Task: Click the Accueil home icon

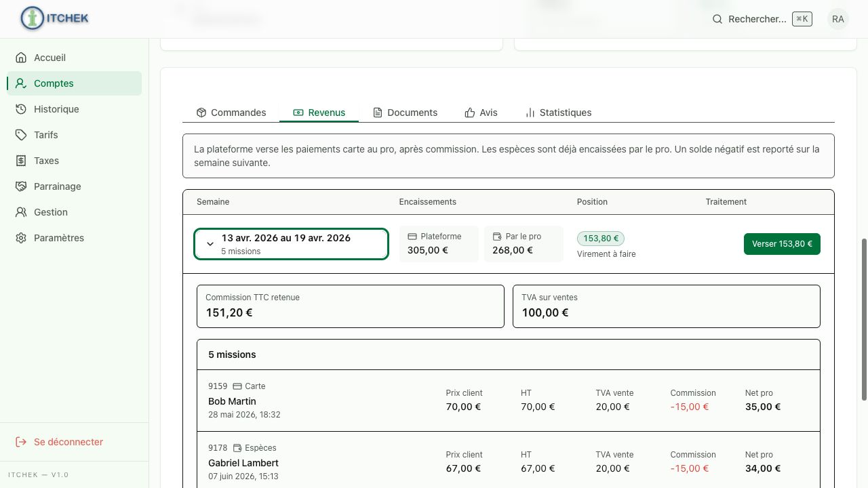Action: (21, 58)
